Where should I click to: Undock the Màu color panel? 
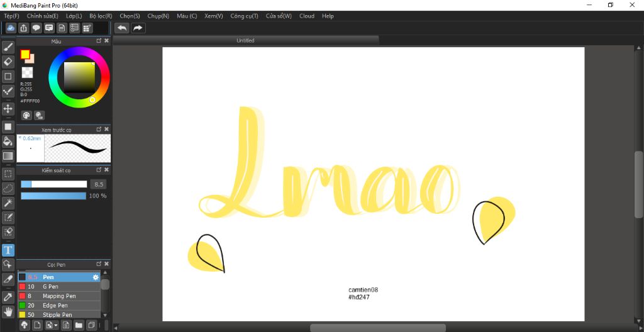point(99,41)
